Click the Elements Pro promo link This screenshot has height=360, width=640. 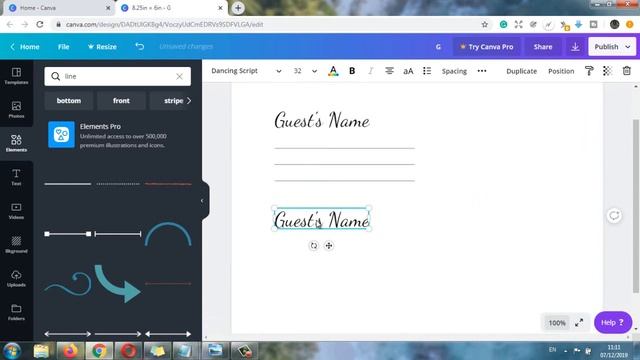click(118, 135)
